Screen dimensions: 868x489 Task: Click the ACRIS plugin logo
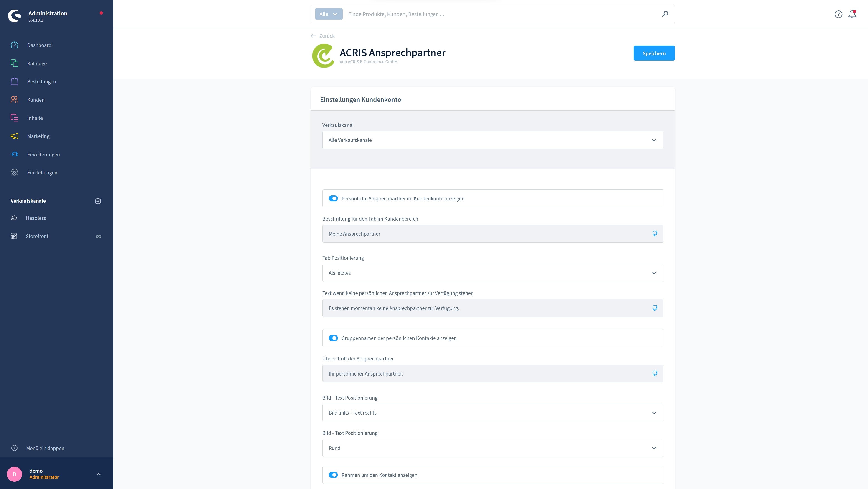point(323,56)
